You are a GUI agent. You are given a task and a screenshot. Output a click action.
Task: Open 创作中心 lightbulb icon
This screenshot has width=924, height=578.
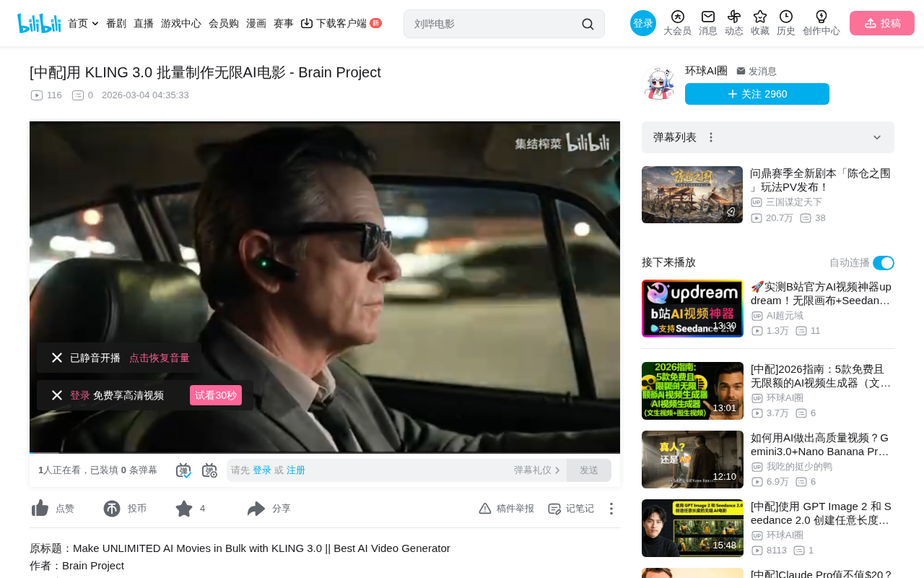tap(821, 17)
